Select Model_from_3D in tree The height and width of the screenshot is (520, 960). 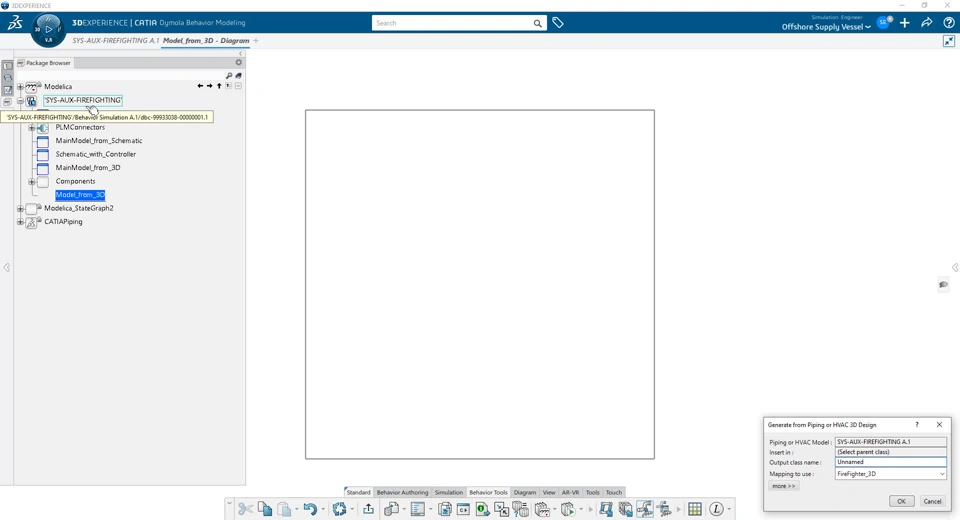pos(80,195)
